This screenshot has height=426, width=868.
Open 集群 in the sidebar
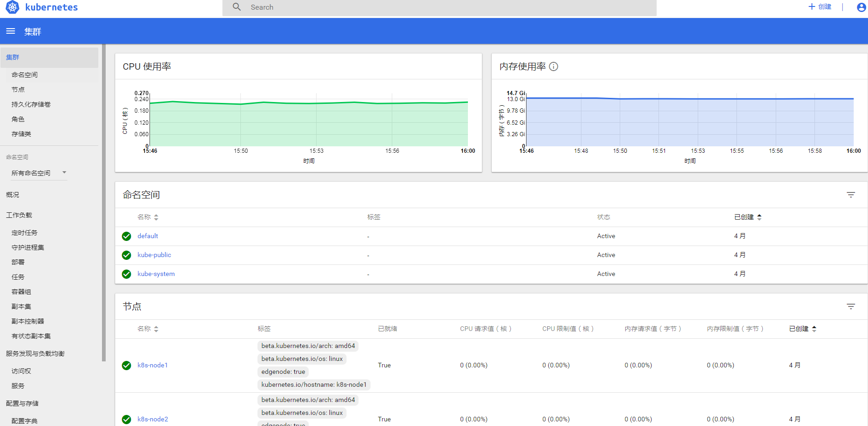[x=49, y=57]
